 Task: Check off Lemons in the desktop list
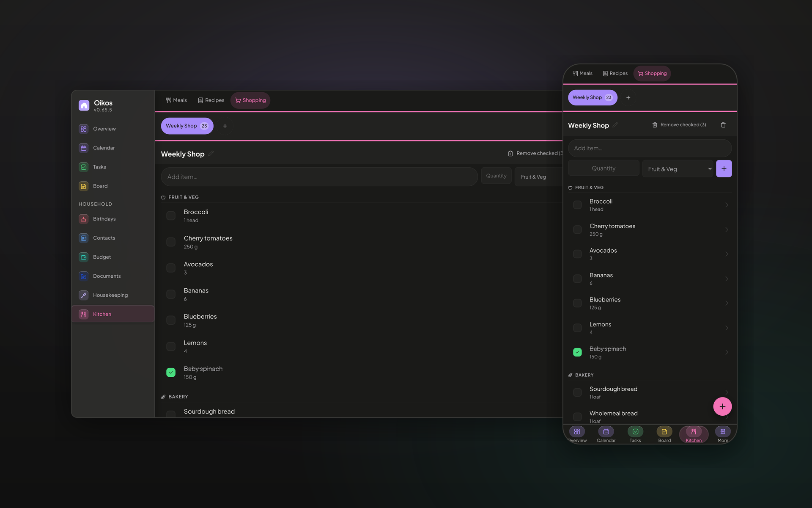pyautogui.click(x=171, y=346)
